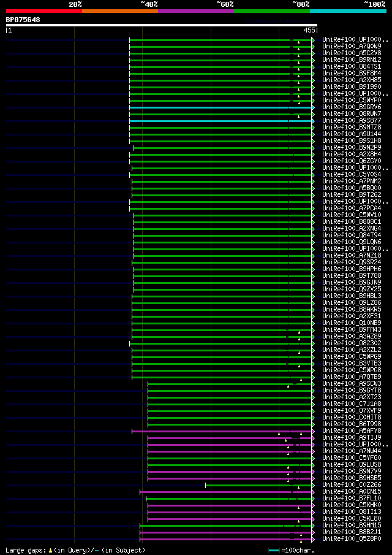Select hit label UniRef100_C5WYP0

352,100
